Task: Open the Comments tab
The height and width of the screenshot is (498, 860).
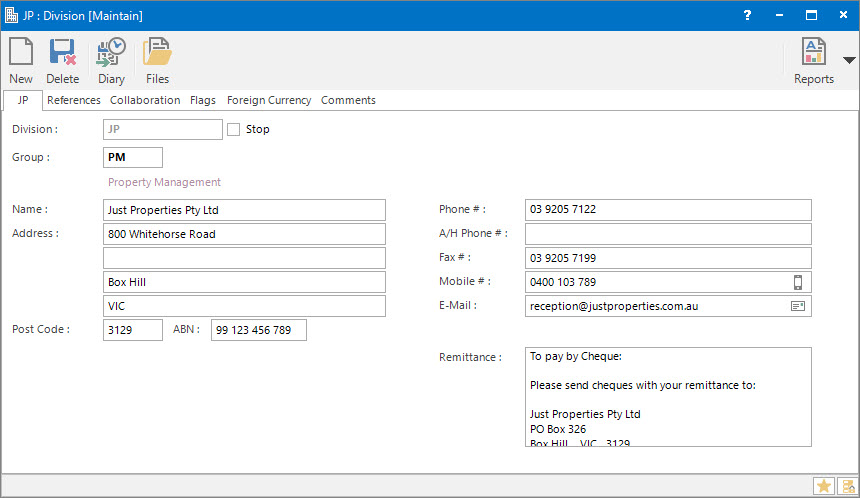Action: (348, 100)
